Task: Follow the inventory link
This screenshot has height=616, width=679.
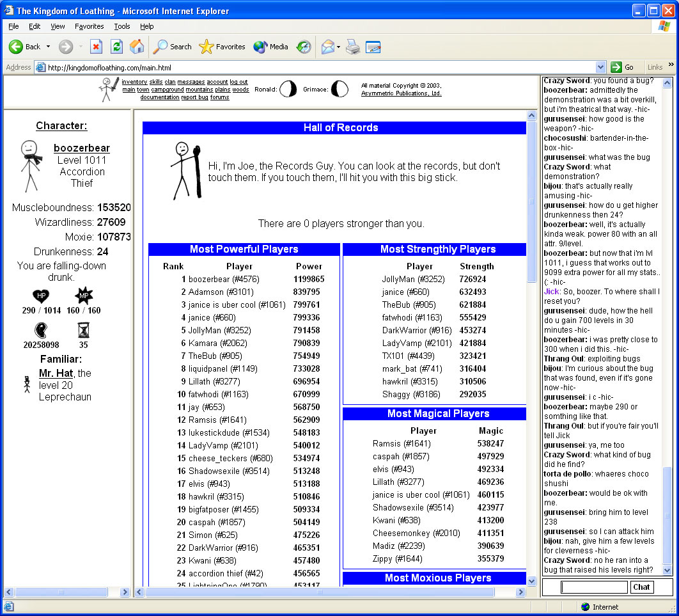Action: [x=134, y=82]
